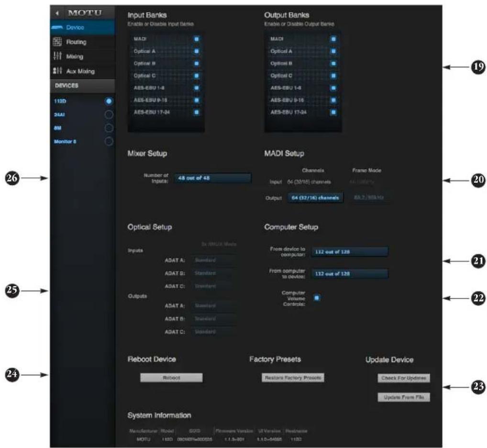The image size is (487, 448).
Task: Open the Device tab in sidebar
Action: tap(82, 27)
